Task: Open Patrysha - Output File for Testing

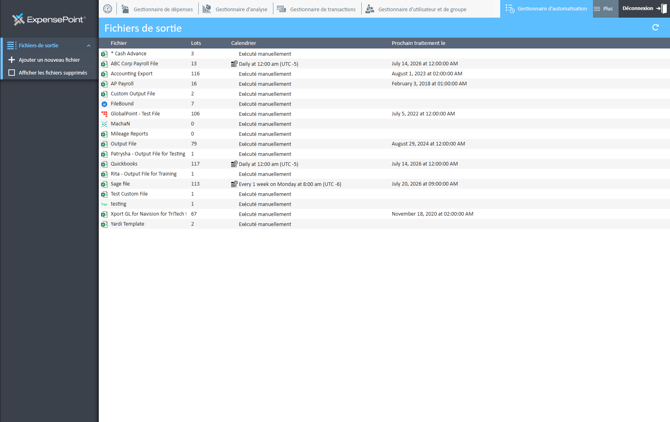Action: coord(148,154)
